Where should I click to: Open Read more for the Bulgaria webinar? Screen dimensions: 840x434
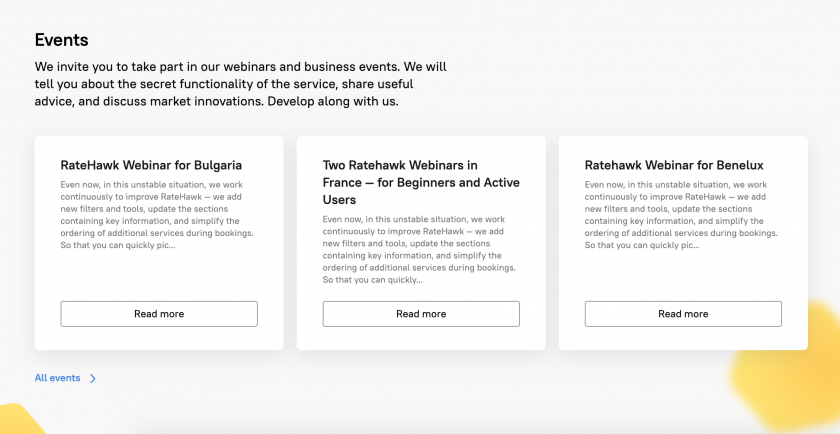(159, 314)
